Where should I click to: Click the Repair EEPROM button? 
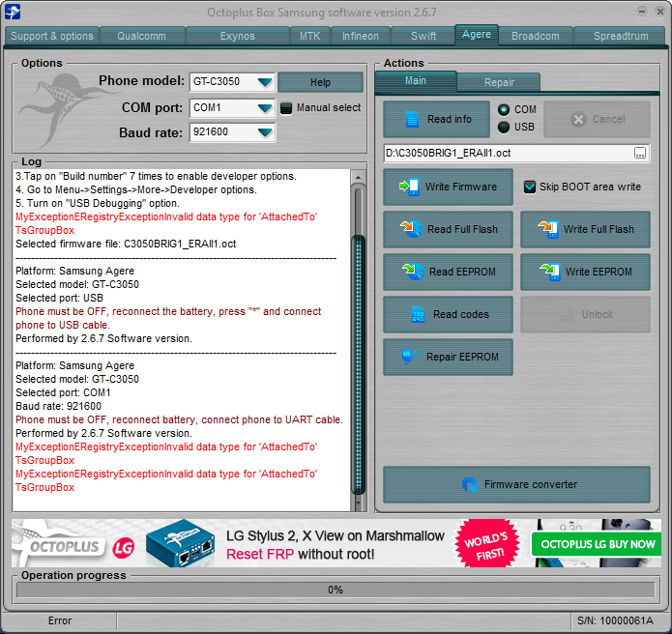click(448, 357)
